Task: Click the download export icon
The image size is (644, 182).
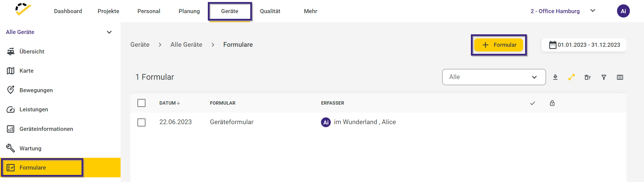Action: coord(555,77)
